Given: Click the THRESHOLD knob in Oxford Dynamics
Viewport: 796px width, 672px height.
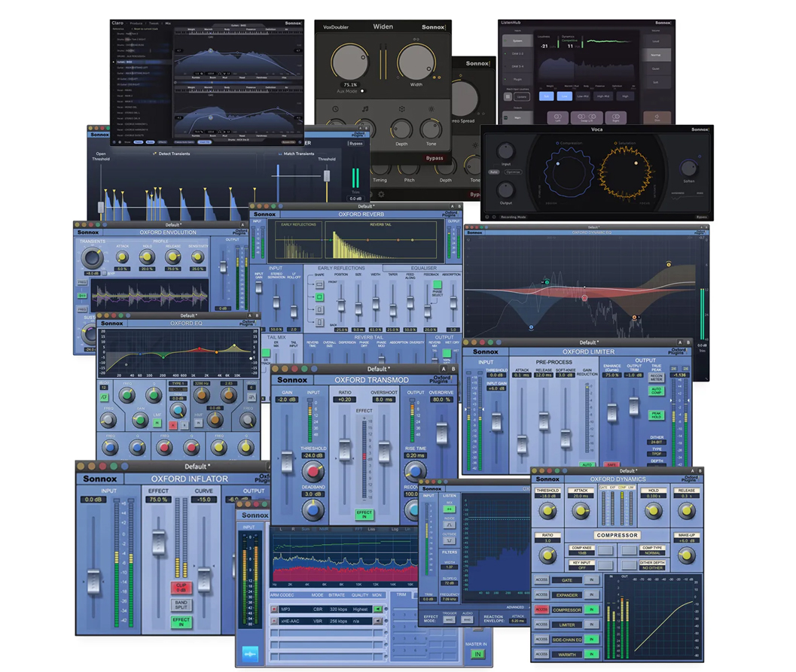Looking at the screenshot, I should (x=547, y=511).
